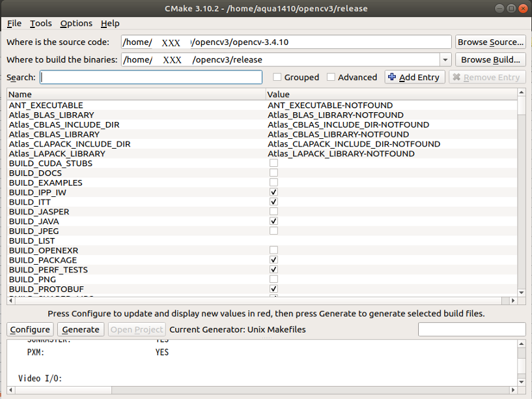Click the progress bar beside Current Generator
Viewport: 532px width, 399px height.
(472, 329)
